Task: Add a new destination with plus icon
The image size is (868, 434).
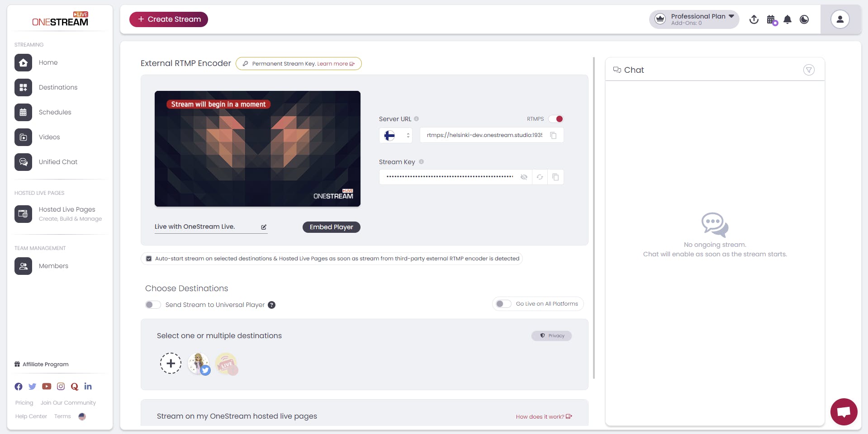Action: click(171, 363)
